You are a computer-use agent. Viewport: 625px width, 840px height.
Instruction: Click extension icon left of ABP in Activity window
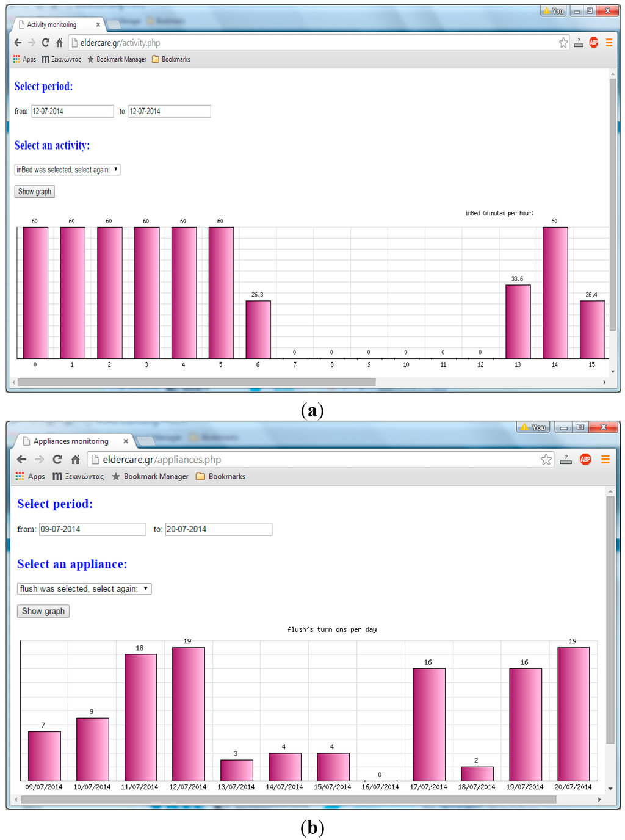(x=579, y=43)
